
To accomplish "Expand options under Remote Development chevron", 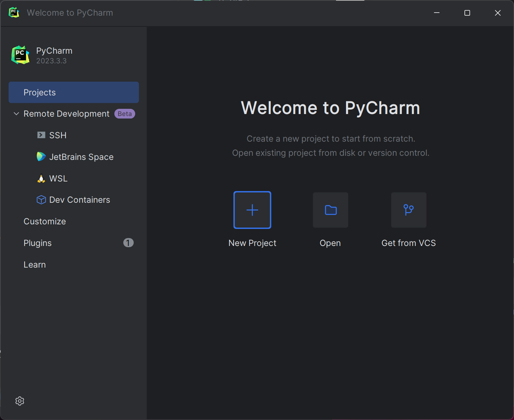I will (x=16, y=114).
